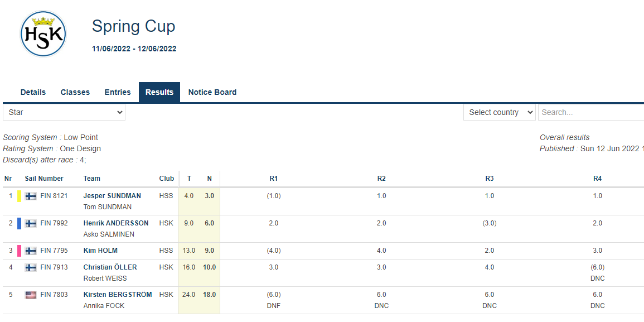Select the Results tab
Viewport: 644px width, 322px height.
(159, 92)
